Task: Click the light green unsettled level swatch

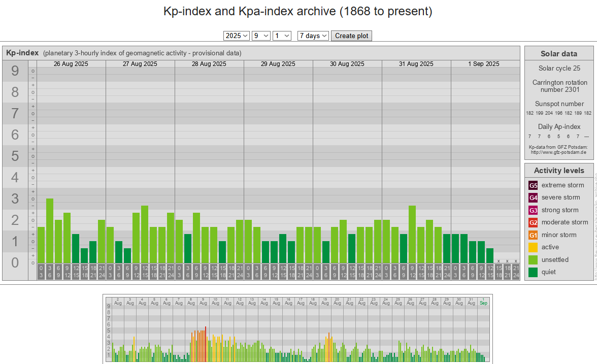Action: point(533,260)
